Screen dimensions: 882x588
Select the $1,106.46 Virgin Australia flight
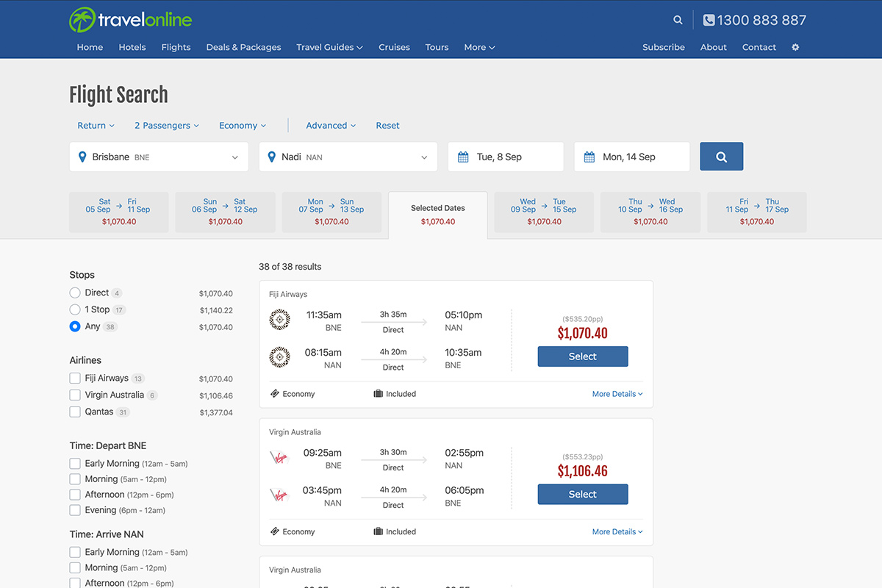click(582, 495)
